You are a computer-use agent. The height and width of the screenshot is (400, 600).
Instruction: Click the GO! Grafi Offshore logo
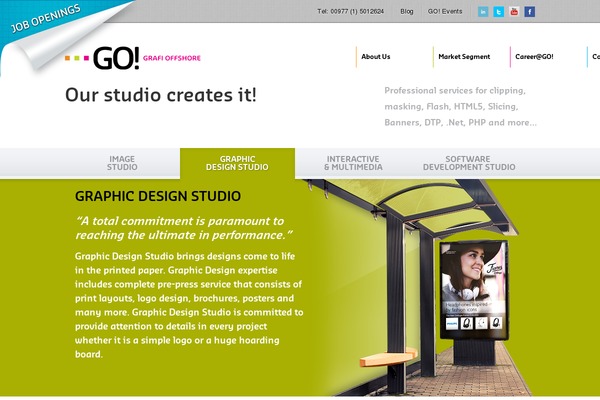(133, 58)
